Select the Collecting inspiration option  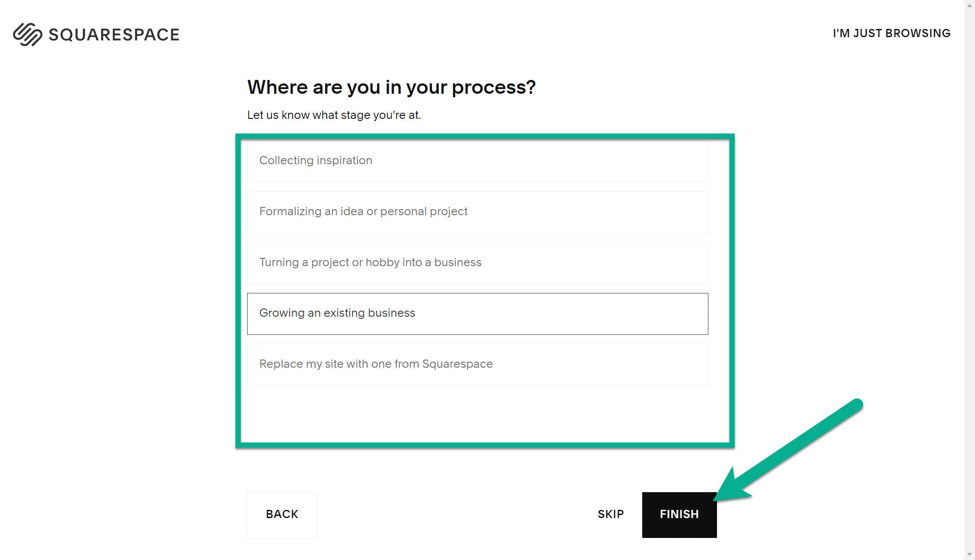[477, 161]
